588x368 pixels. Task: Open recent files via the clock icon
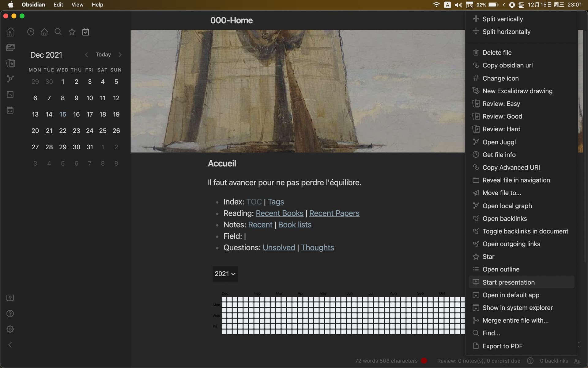[30, 32]
